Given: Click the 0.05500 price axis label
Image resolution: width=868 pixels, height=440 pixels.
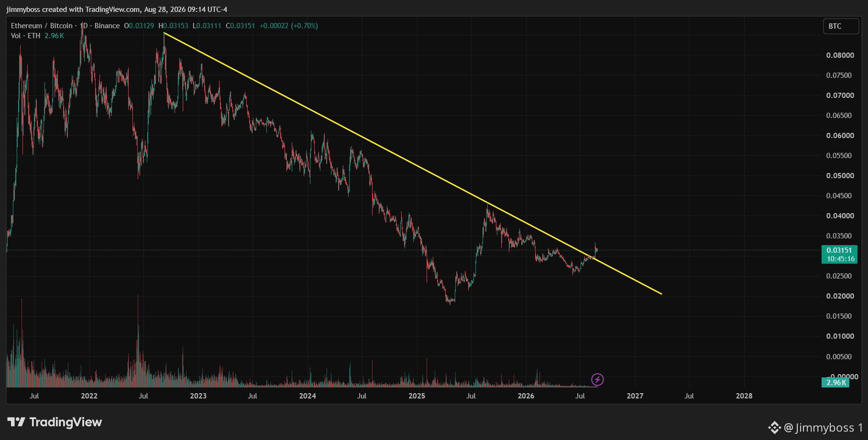Looking at the screenshot, I should [840, 156].
